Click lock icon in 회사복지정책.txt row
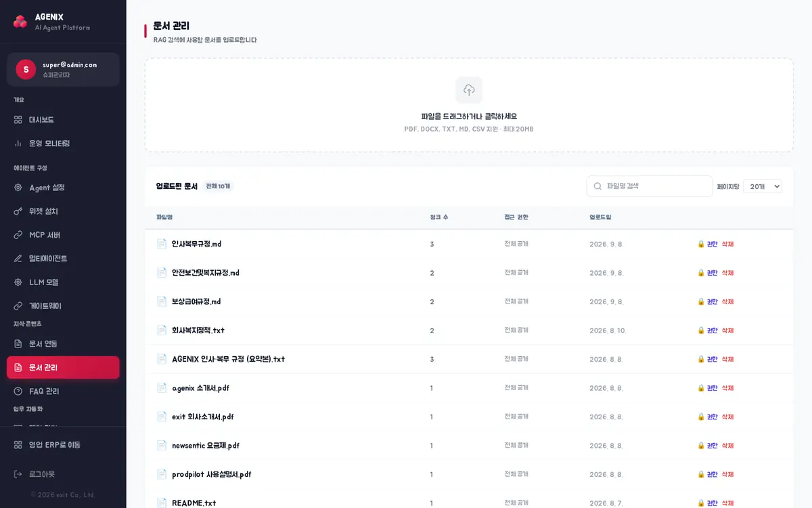This screenshot has height=508, width=812. click(701, 330)
